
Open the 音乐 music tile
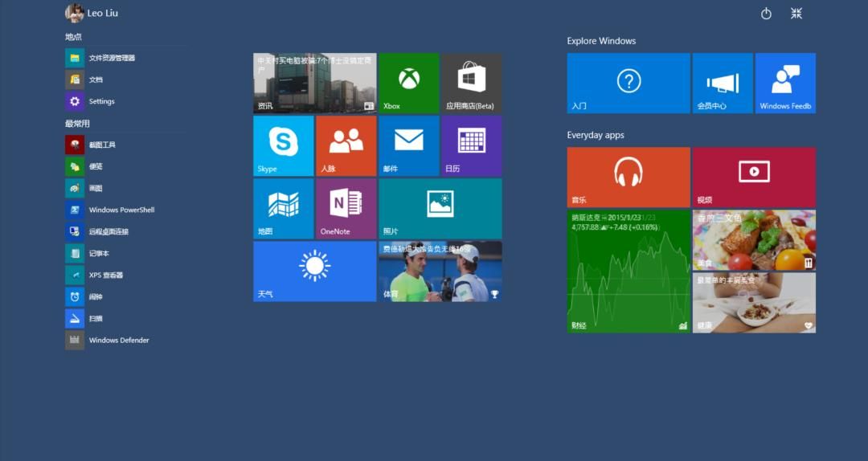[x=628, y=177]
